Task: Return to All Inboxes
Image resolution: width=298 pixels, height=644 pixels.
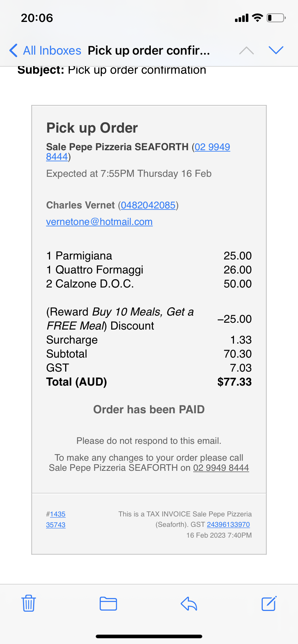Action: pyautogui.click(x=52, y=51)
